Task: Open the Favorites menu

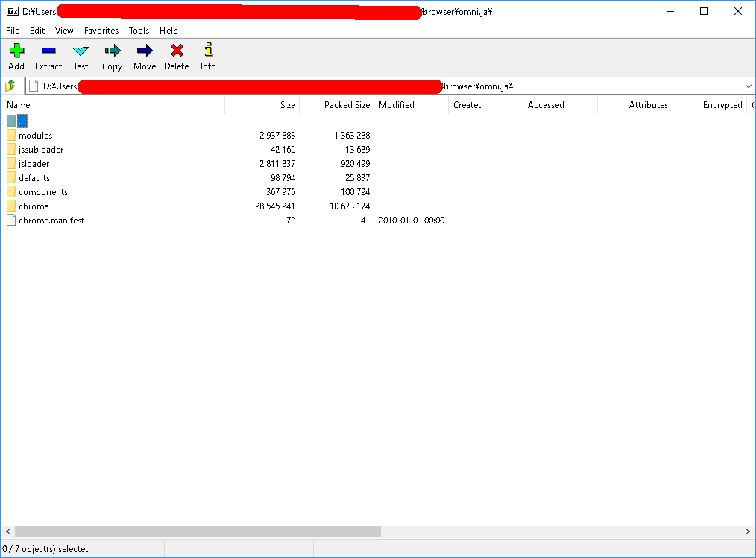Action: 101,31
